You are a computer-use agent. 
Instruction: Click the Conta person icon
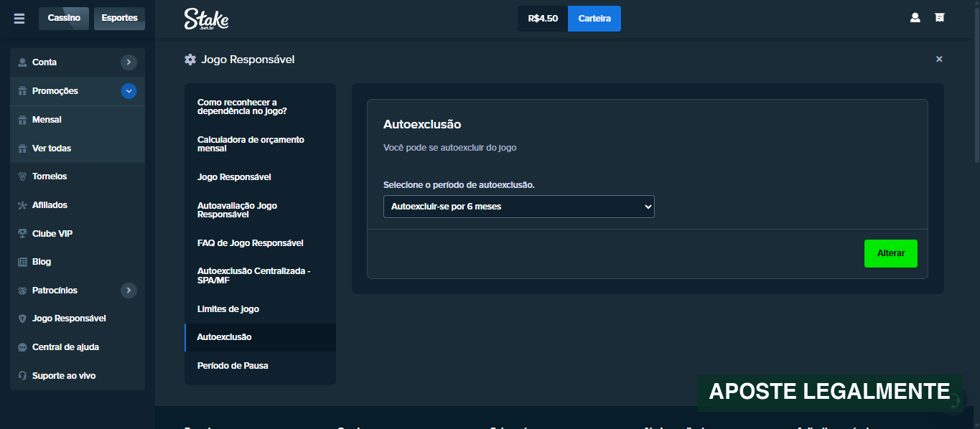(22, 62)
